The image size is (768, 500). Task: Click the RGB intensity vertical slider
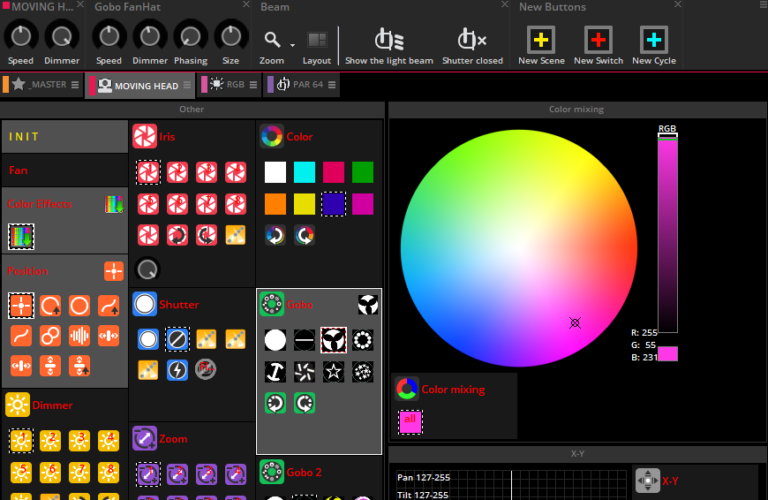click(668, 233)
